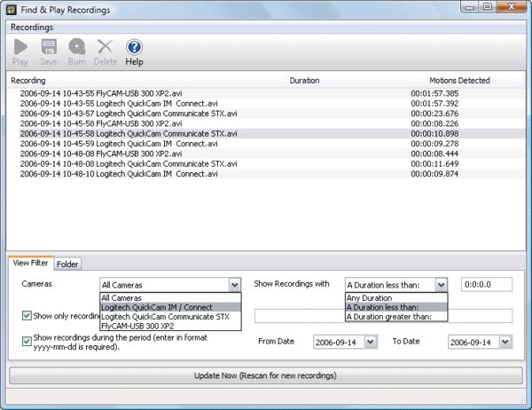Click the app icon in the title bar
This screenshot has width=532, height=410.
(x=12, y=10)
